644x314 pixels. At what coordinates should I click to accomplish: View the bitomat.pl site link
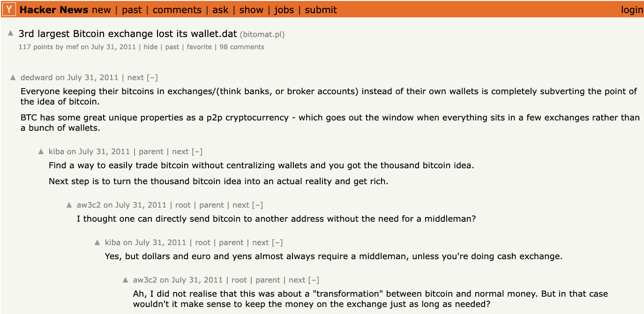tap(262, 34)
